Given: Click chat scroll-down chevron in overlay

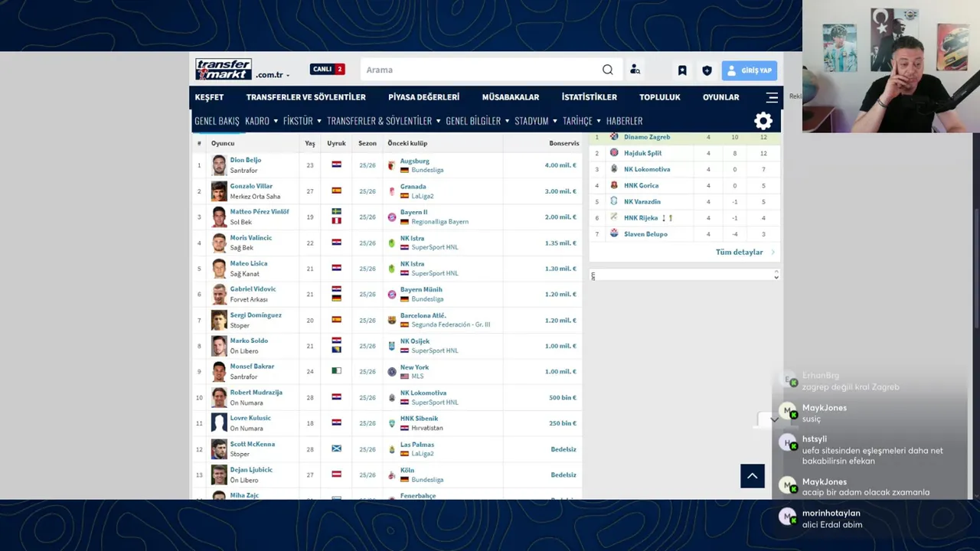Looking at the screenshot, I should pyautogui.click(x=774, y=419).
